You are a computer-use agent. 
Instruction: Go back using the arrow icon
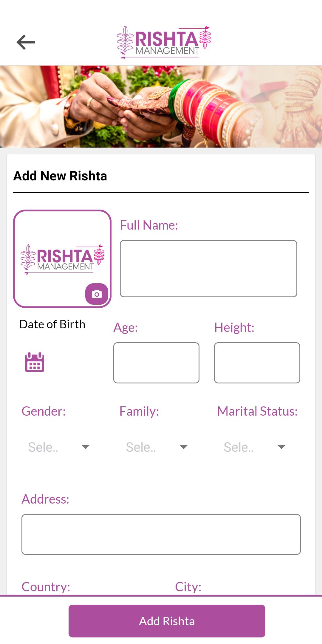click(26, 42)
